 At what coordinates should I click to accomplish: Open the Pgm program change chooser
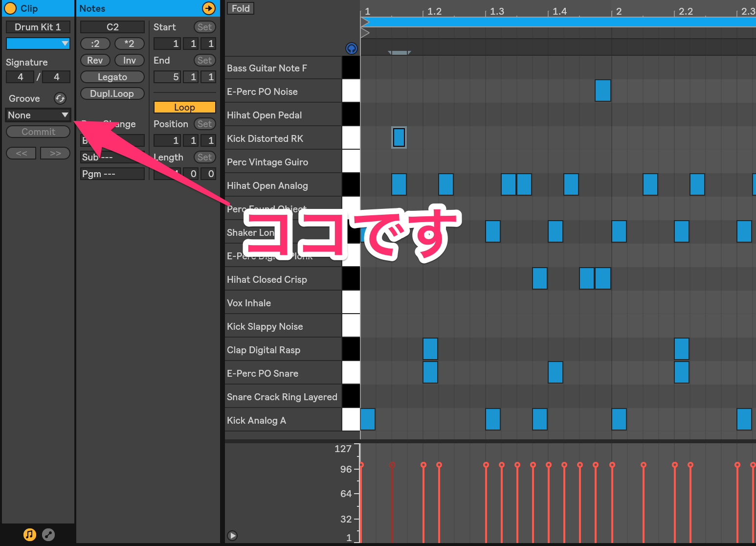(x=112, y=174)
